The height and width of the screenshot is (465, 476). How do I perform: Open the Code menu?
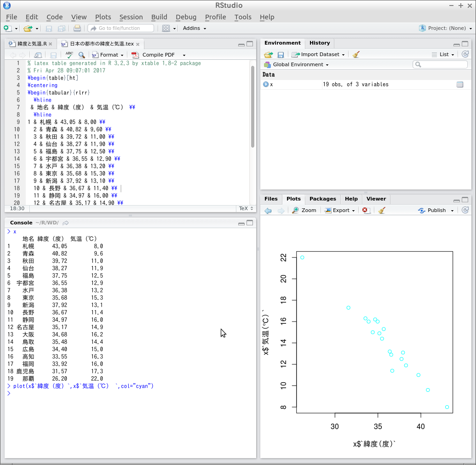click(x=55, y=17)
